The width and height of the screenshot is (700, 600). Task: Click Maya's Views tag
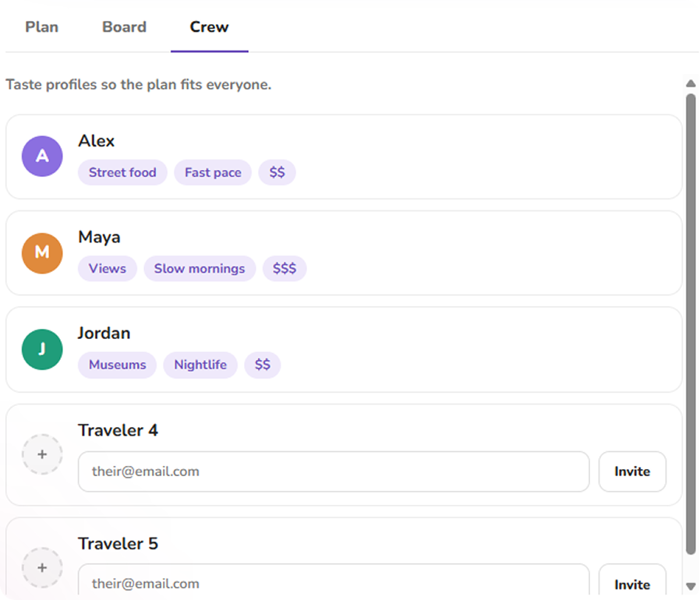[107, 268]
